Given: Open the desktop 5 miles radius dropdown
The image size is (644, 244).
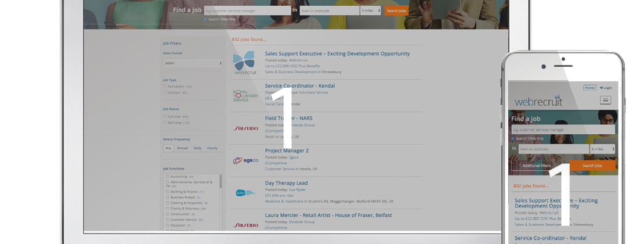Looking at the screenshot, I should tap(371, 10).
